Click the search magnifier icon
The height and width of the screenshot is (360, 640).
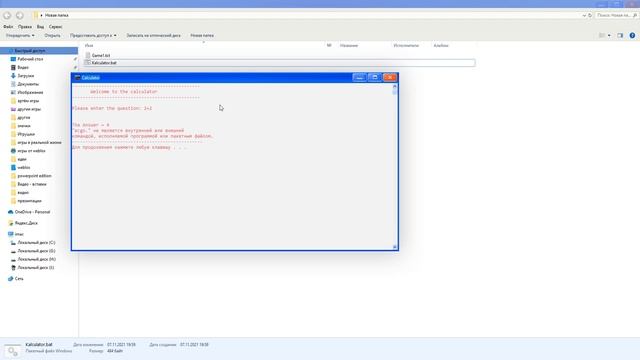[x=635, y=15]
